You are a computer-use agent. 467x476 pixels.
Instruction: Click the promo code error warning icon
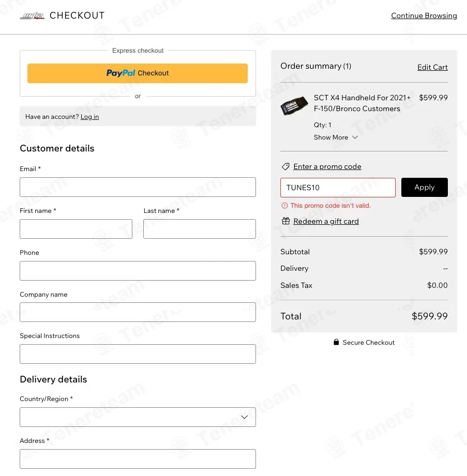(284, 206)
